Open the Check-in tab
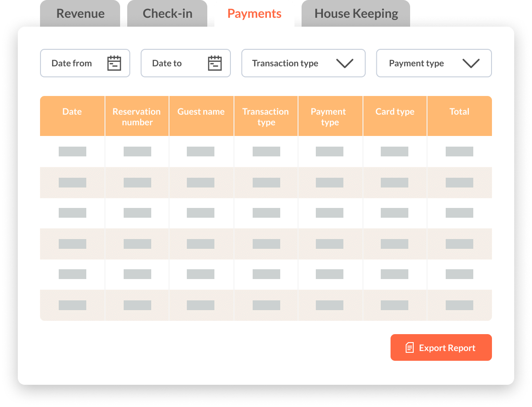 point(167,14)
